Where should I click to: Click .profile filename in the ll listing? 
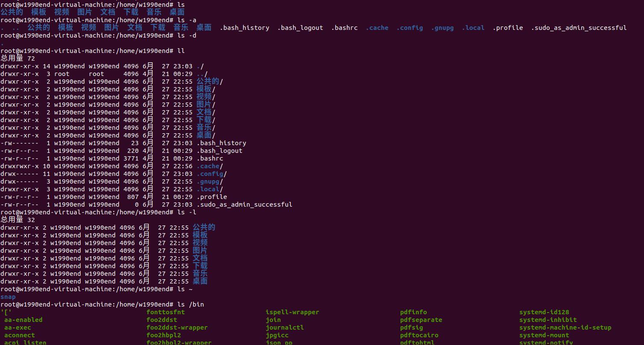coord(212,197)
